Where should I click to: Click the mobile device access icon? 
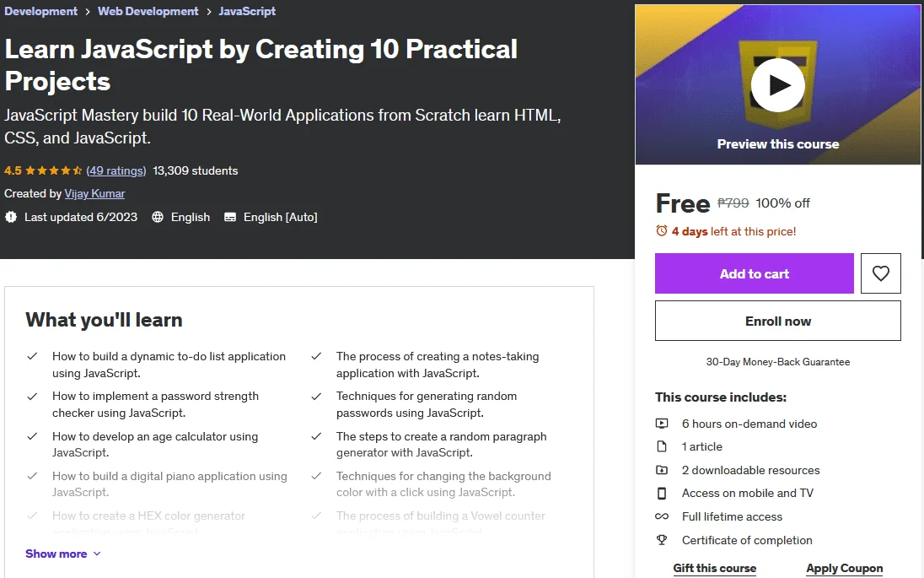662,493
